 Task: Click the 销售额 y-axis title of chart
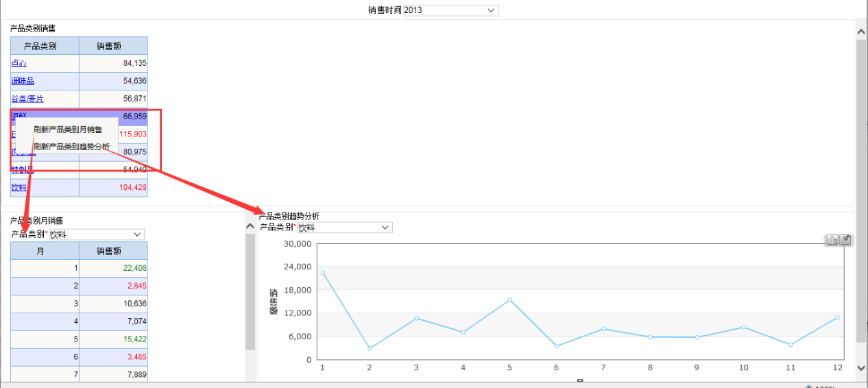[x=273, y=302]
